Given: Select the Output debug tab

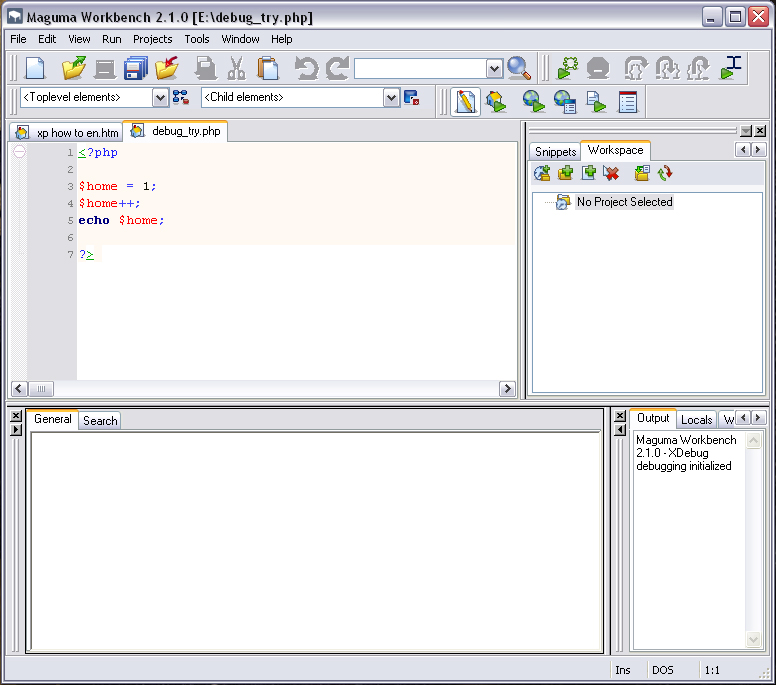Looking at the screenshot, I should [x=653, y=418].
